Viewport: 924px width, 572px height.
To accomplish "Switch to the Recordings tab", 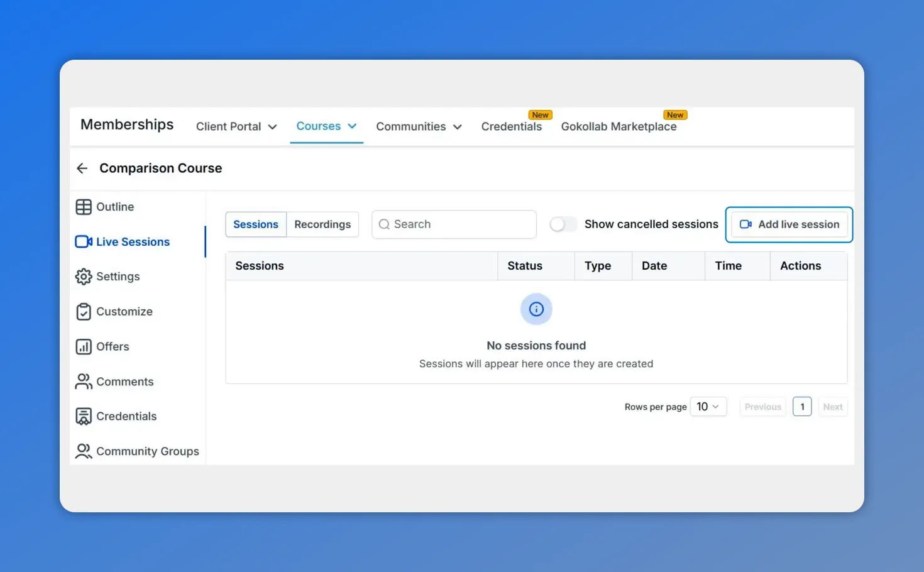I will (322, 224).
